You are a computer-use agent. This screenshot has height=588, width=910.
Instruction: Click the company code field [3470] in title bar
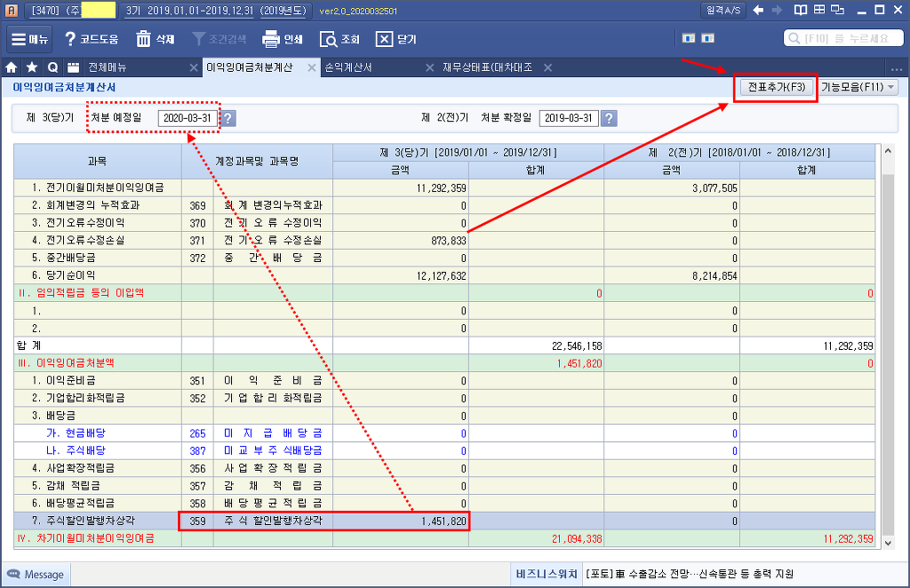point(73,10)
